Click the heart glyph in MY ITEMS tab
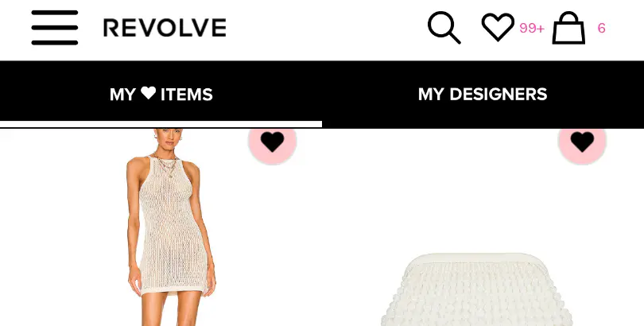 [148, 93]
